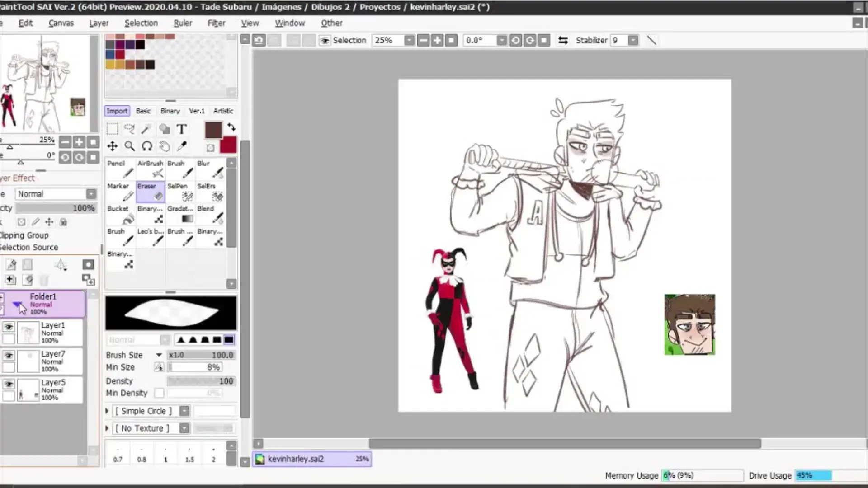
Task: Expand the Simple Circle brush shape section
Action: pos(107,411)
